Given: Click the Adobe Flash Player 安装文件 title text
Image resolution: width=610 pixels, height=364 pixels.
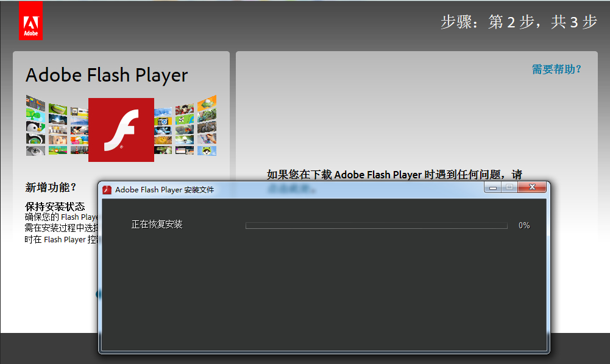Looking at the screenshot, I should pyautogui.click(x=165, y=190).
